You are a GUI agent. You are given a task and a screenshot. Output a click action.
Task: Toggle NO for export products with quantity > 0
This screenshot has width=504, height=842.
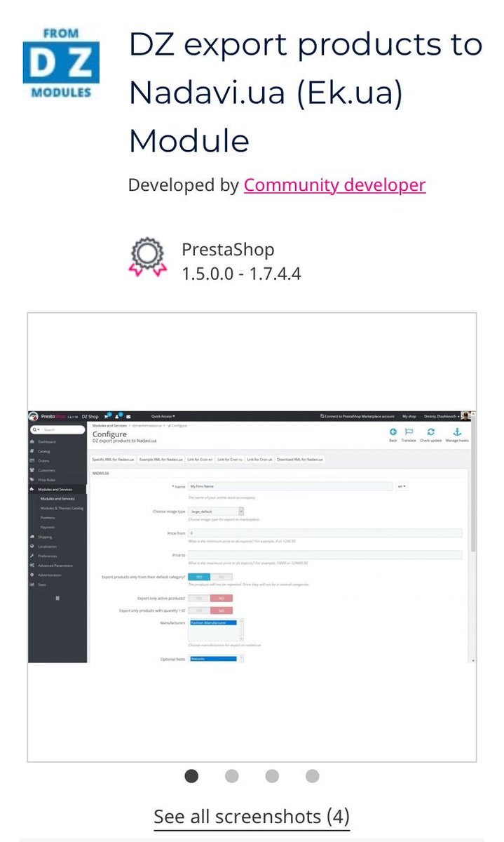221,610
